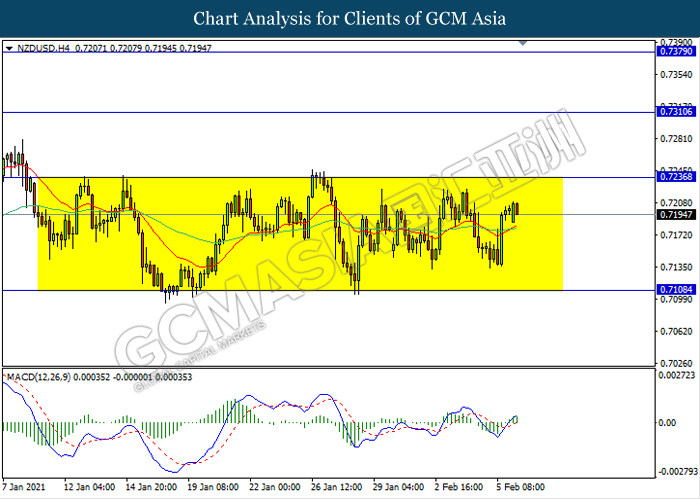Click the triangle arrow before NZDUSD symbol
Image resolution: width=700 pixels, height=500 pixels.
coord(9,47)
